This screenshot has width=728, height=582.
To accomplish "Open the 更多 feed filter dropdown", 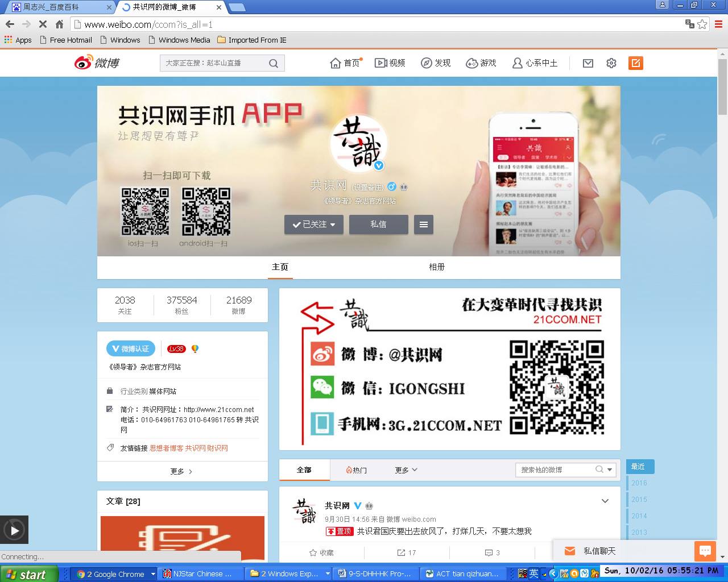I will pos(406,470).
